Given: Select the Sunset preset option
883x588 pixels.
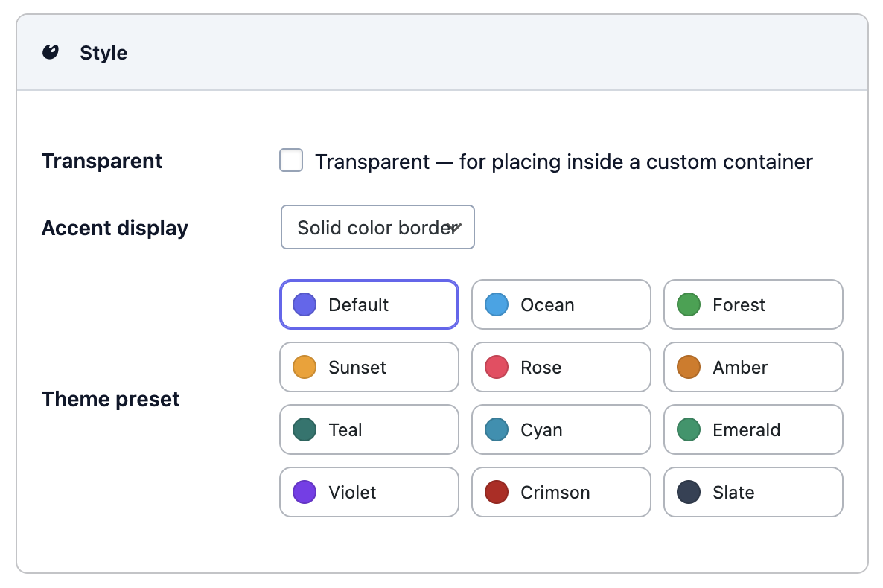Looking at the screenshot, I should click(369, 367).
